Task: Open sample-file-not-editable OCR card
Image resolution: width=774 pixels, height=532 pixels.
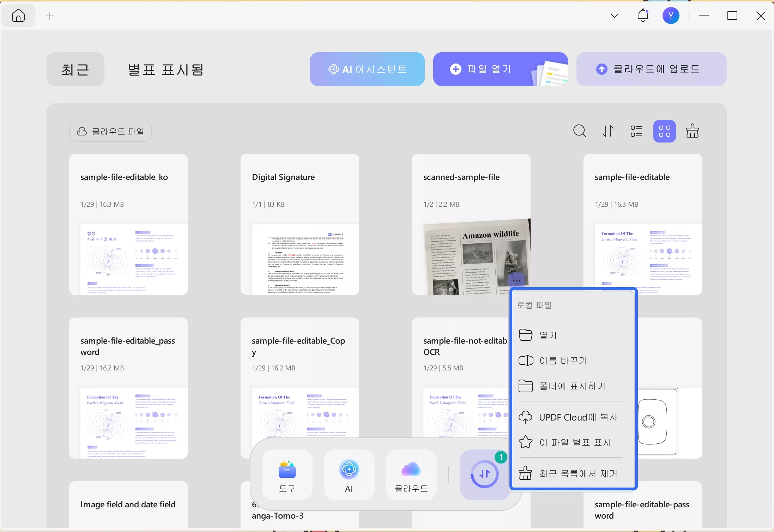Action: pyautogui.click(x=461, y=377)
